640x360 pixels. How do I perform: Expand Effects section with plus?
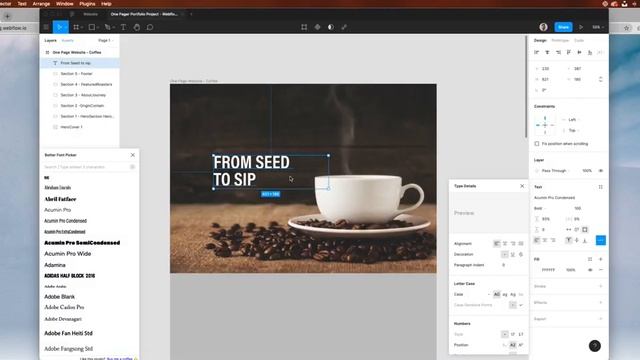pos(600,302)
